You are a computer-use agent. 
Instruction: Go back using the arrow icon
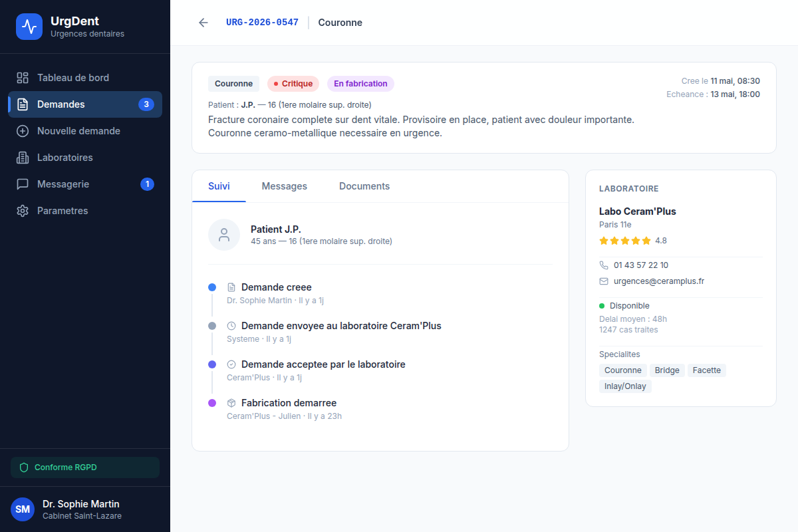(203, 23)
